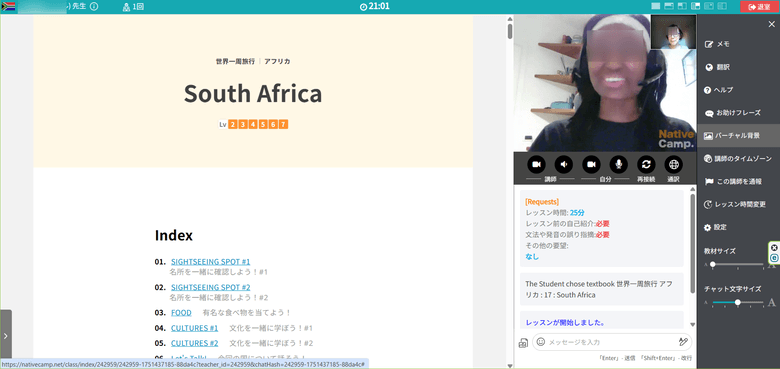Screen dimensions: 780x369
Task: Select the first full-screen layout icon
Action: pyautogui.click(x=656, y=6)
